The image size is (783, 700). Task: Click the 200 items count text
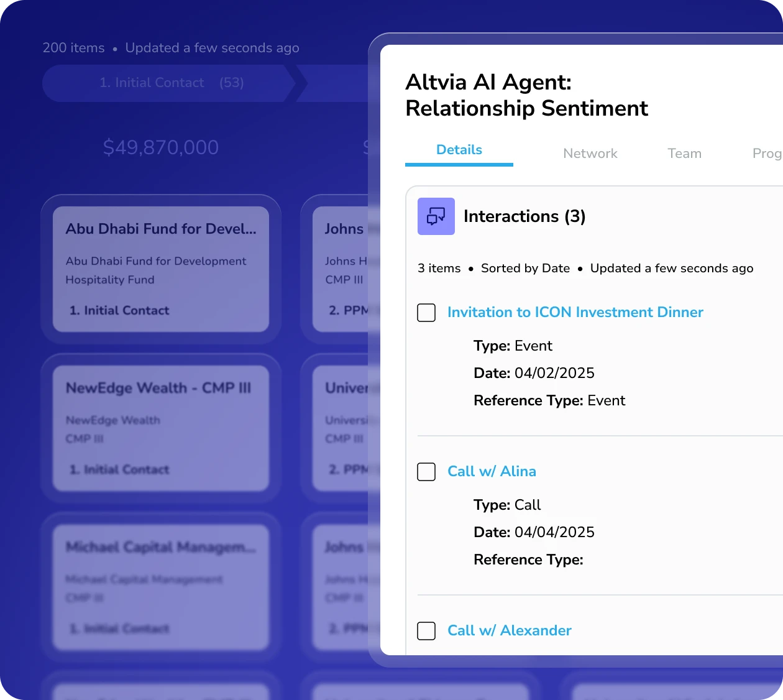pos(73,48)
